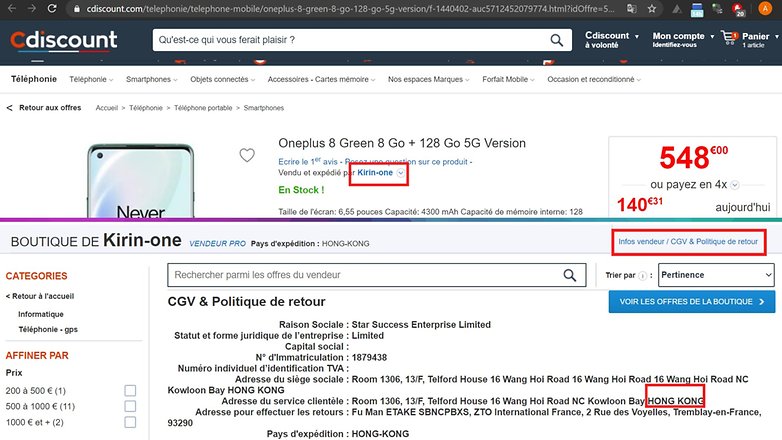Click the info icon beside Trier par
This screenshot has width=782, height=440.
[x=643, y=275]
